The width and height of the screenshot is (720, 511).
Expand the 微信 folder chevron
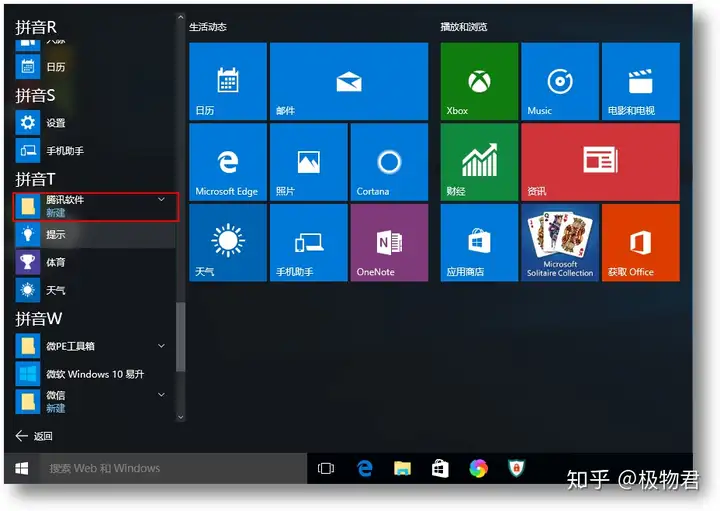pyautogui.click(x=161, y=394)
